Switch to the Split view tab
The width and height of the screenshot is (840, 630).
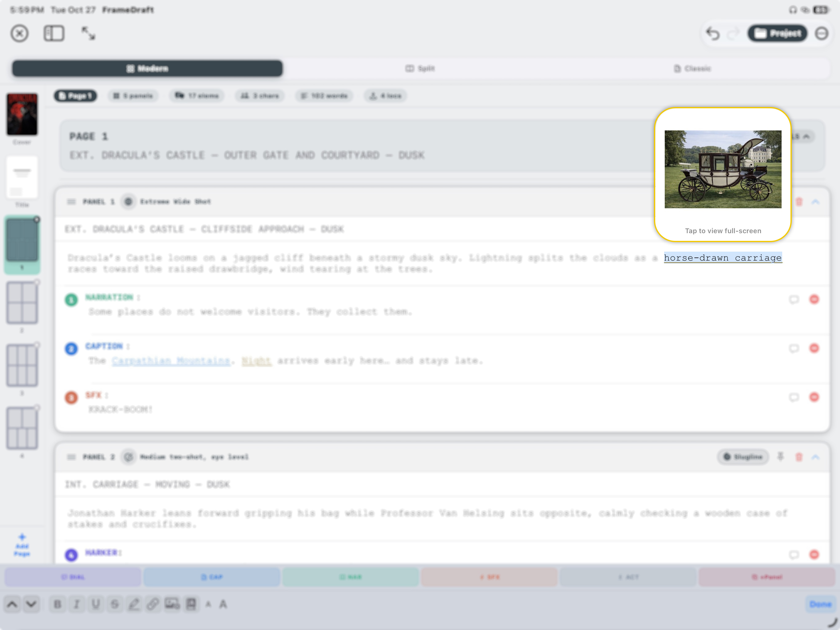420,68
